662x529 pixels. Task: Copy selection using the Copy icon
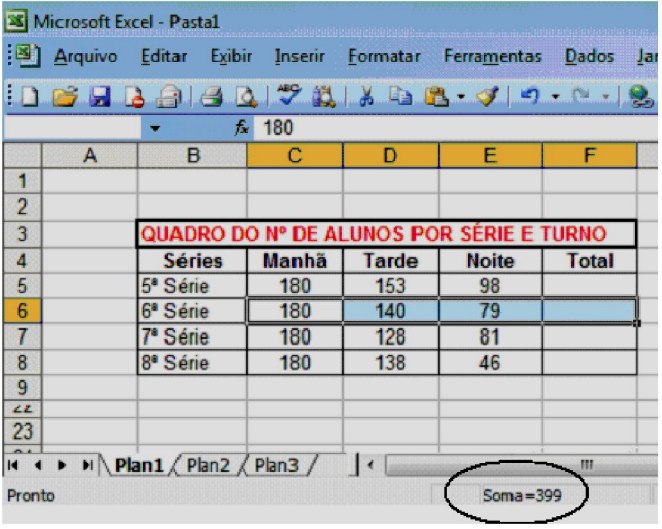click(400, 96)
